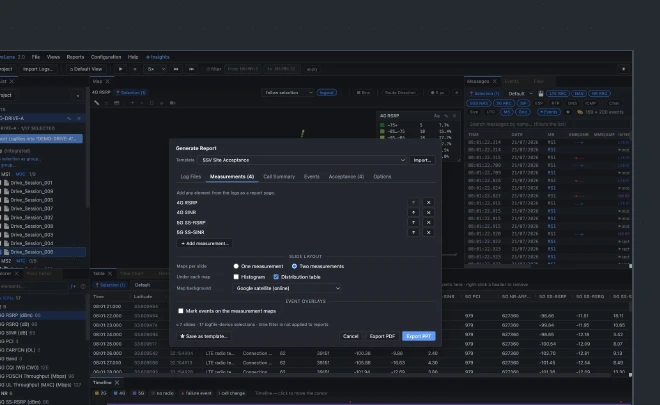Click the clipboard icon beside Default in Messages
660x405 pixels.
pos(541,93)
